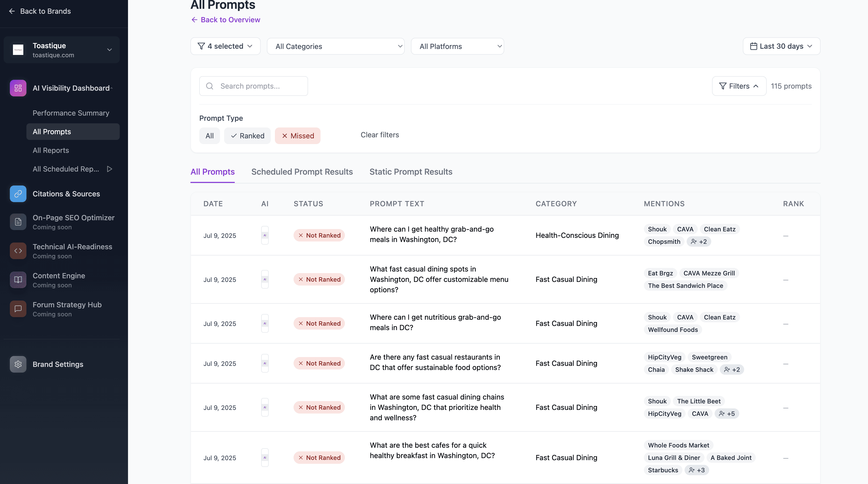Screen dimensions: 868x484
Task: Open the All Categories dropdown
Action: click(x=336, y=47)
